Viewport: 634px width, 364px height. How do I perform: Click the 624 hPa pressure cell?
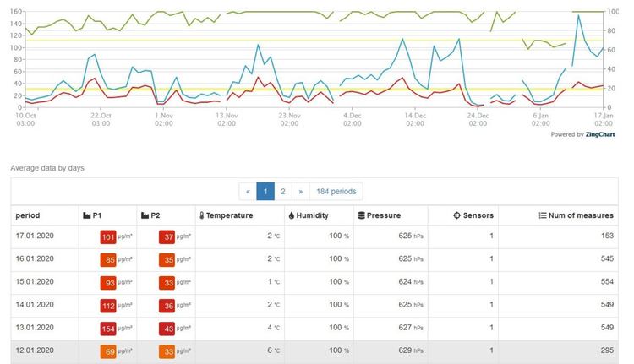click(x=391, y=282)
